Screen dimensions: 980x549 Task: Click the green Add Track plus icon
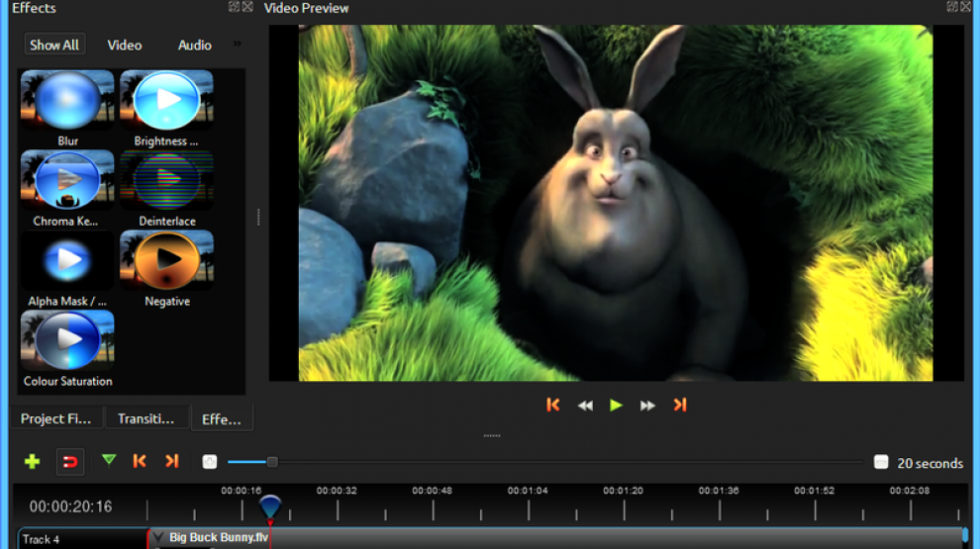[x=32, y=462]
